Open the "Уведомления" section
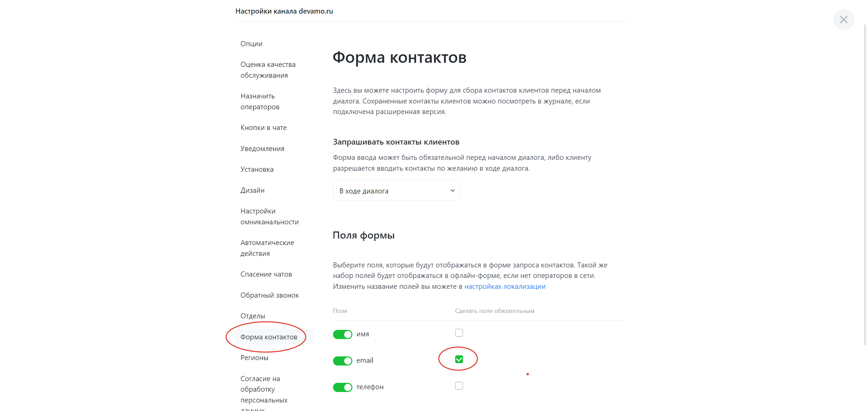Image resolution: width=868 pixels, height=411 pixels. (262, 148)
